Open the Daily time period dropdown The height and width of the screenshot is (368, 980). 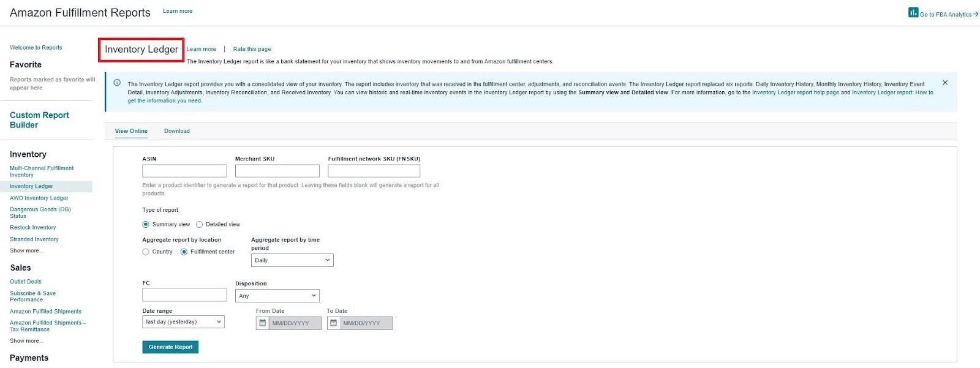(292, 260)
